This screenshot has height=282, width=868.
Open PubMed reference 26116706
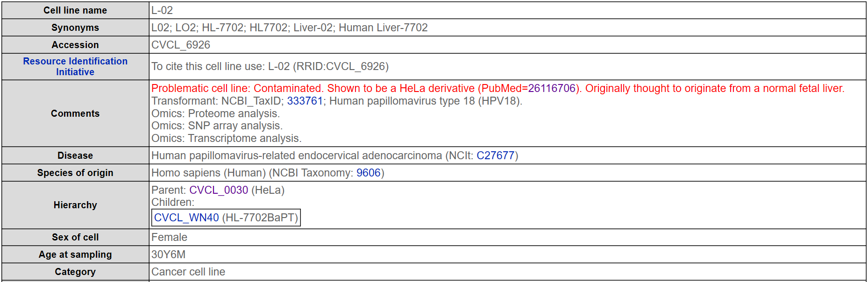(551, 88)
